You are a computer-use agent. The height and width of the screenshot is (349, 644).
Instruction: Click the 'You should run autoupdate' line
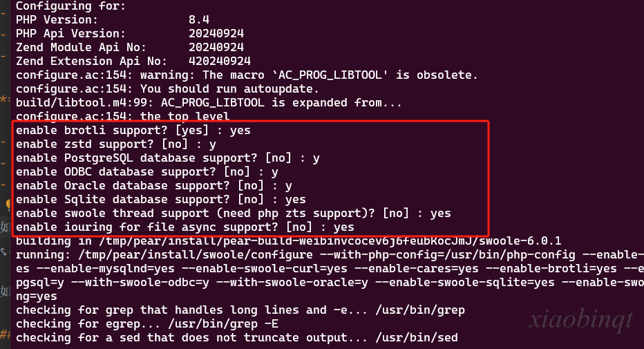167,88
